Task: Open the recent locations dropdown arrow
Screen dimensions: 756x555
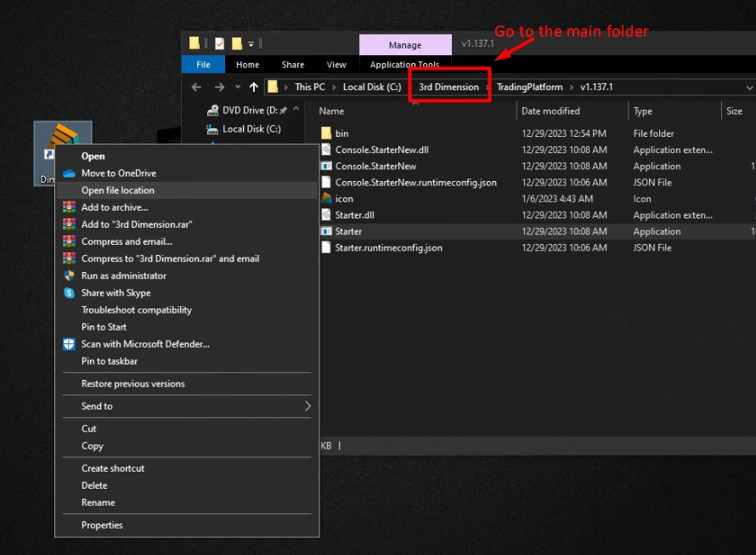Action: 238,88
